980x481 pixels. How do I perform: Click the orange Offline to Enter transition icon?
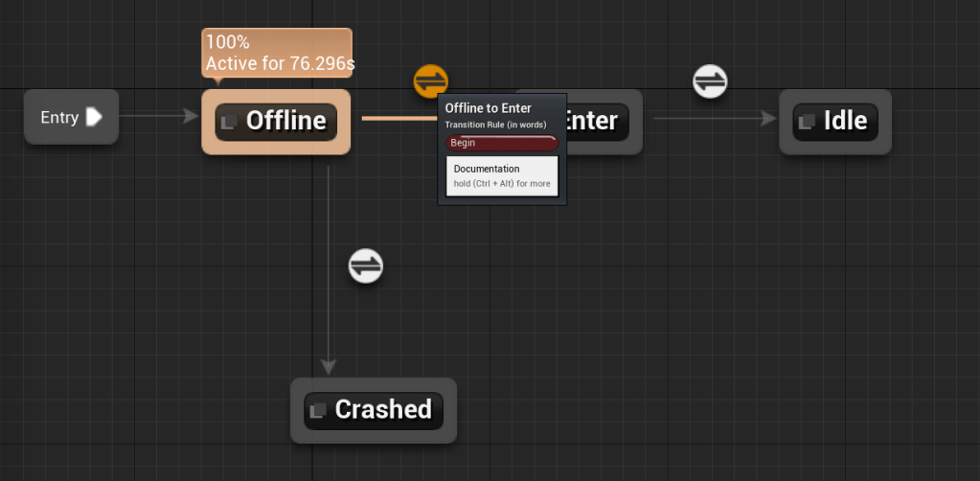point(430,81)
